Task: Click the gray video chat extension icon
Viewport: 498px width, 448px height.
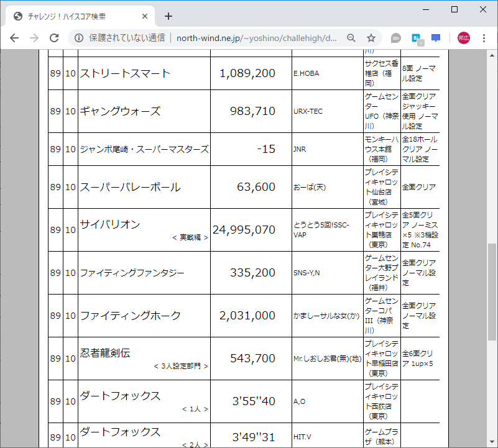Action: (x=395, y=38)
